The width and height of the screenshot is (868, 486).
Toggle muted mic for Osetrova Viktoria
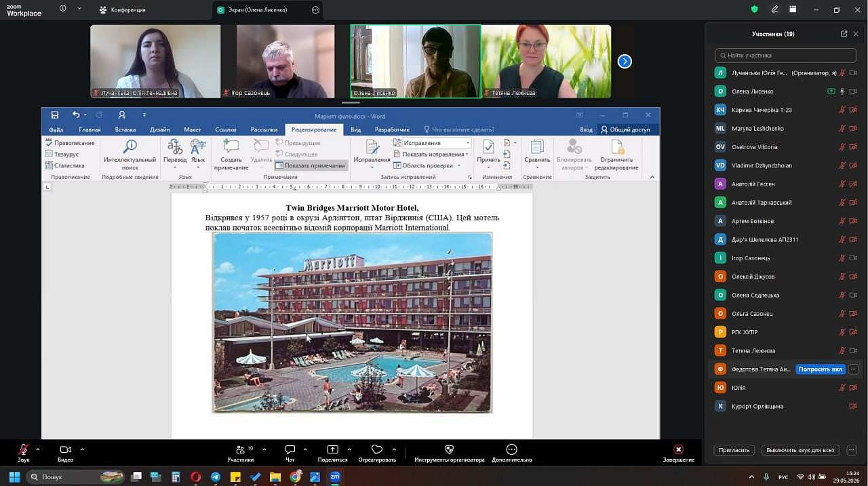tap(842, 147)
